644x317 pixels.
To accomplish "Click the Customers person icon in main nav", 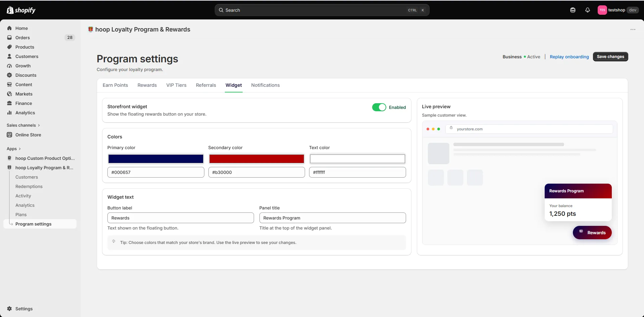I will [x=9, y=56].
